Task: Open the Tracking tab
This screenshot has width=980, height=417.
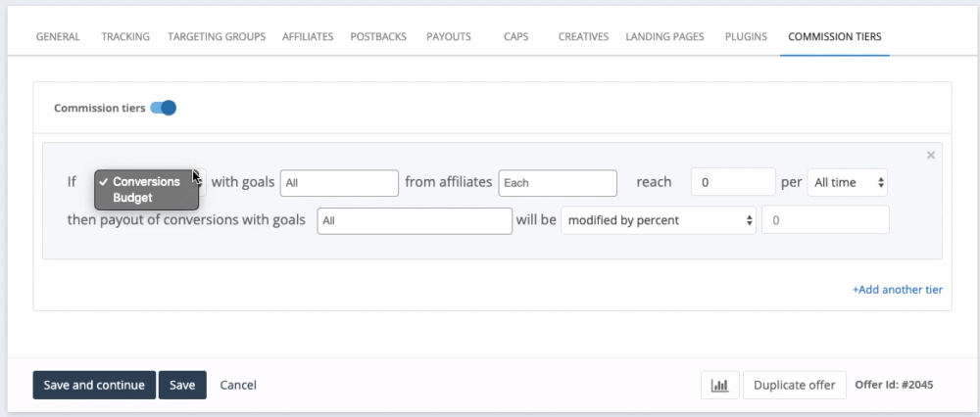Action: [x=125, y=37]
